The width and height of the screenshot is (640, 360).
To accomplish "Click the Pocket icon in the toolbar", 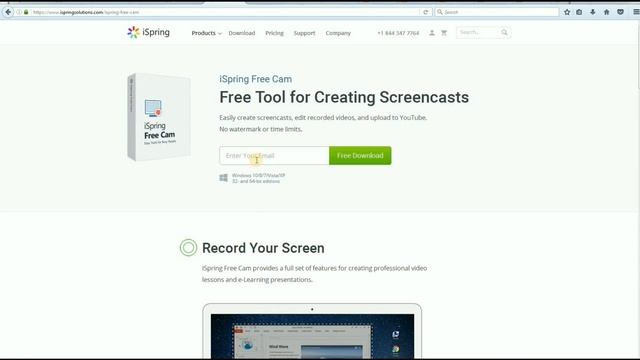I will point(620,12).
